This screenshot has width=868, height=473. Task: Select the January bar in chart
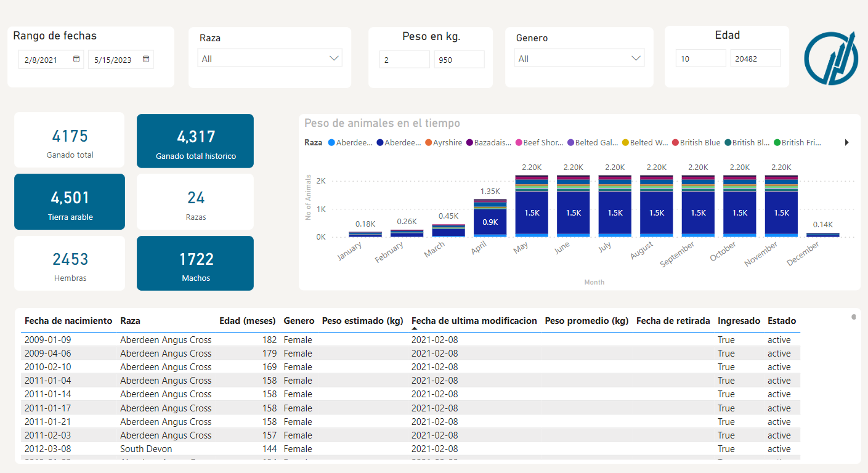click(365, 234)
